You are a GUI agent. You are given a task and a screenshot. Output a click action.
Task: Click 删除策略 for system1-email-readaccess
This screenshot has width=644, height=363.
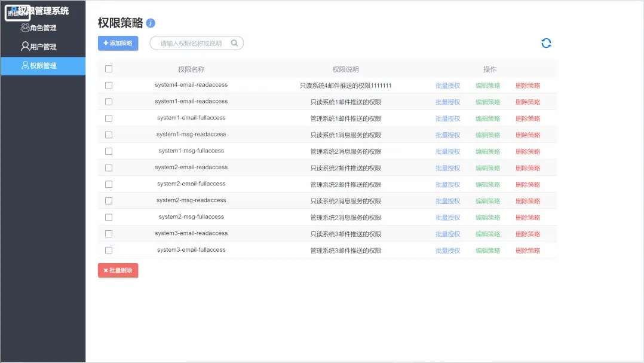tap(528, 102)
